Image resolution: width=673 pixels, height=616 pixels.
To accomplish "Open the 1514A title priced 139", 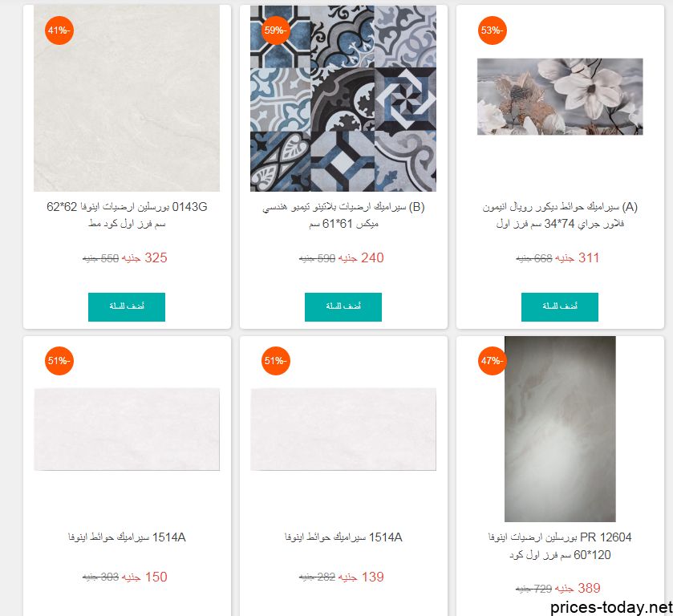I will 343,537.
